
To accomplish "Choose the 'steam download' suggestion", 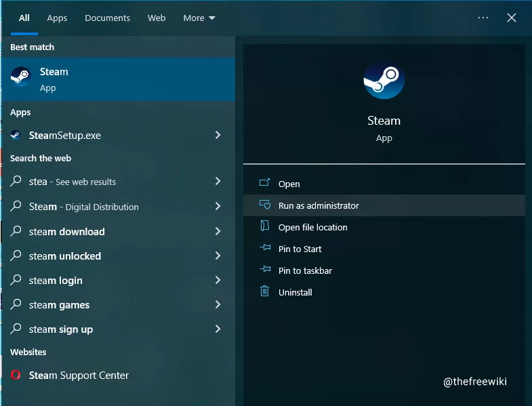I will (67, 232).
